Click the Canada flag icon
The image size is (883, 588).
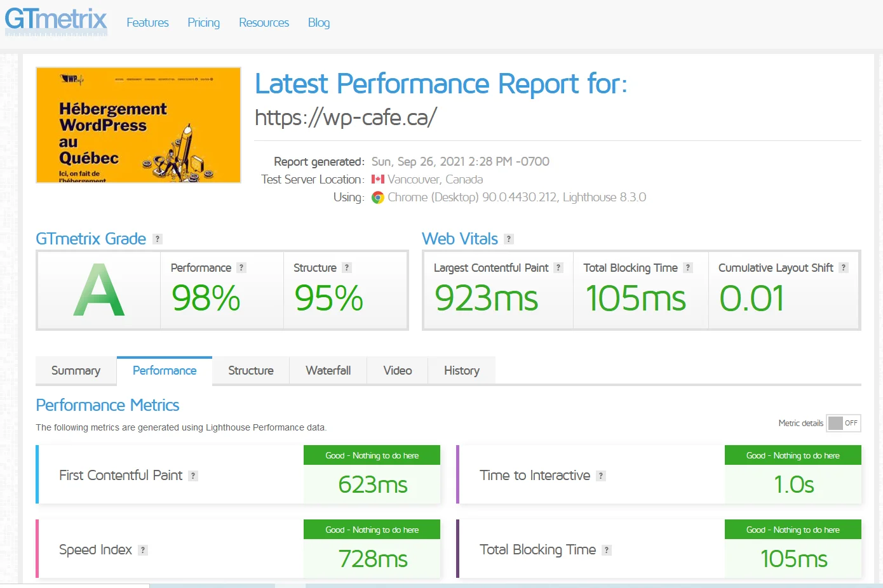[x=378, y=179]
